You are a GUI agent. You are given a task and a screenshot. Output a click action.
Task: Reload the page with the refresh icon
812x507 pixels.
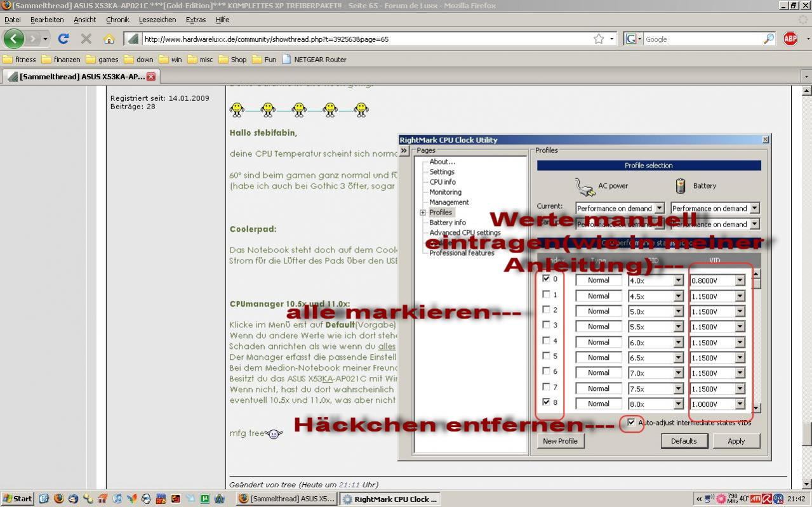pos(63,39)
